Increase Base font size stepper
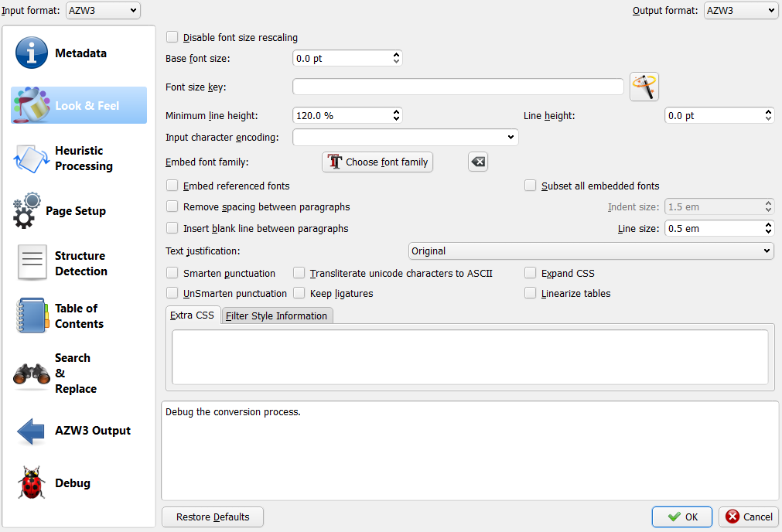 click(x=396, y=55)
